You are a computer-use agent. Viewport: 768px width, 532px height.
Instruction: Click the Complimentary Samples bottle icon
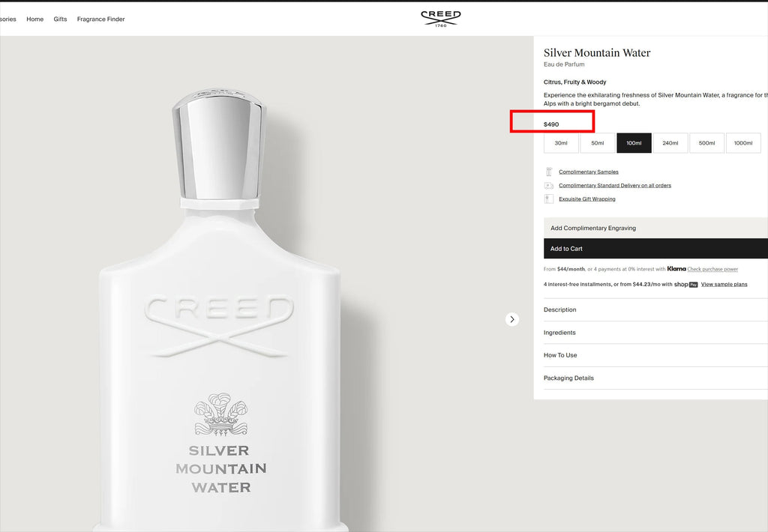548,172
